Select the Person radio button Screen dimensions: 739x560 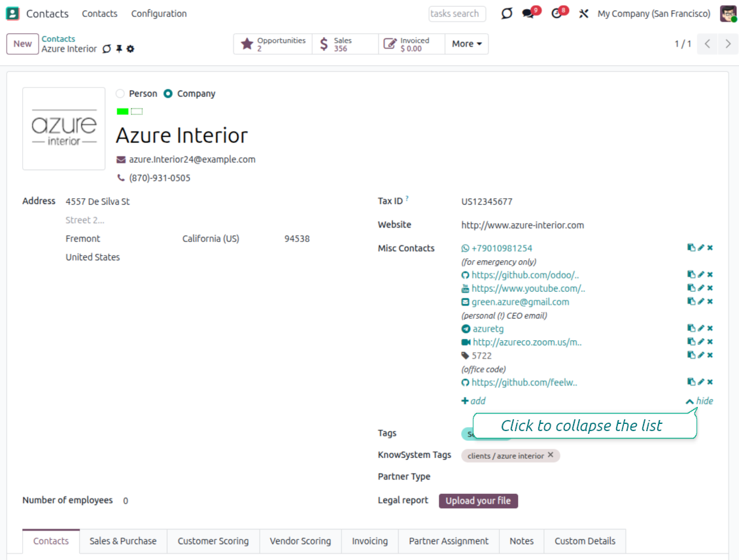pyautogui.click(x=120, y=94)
